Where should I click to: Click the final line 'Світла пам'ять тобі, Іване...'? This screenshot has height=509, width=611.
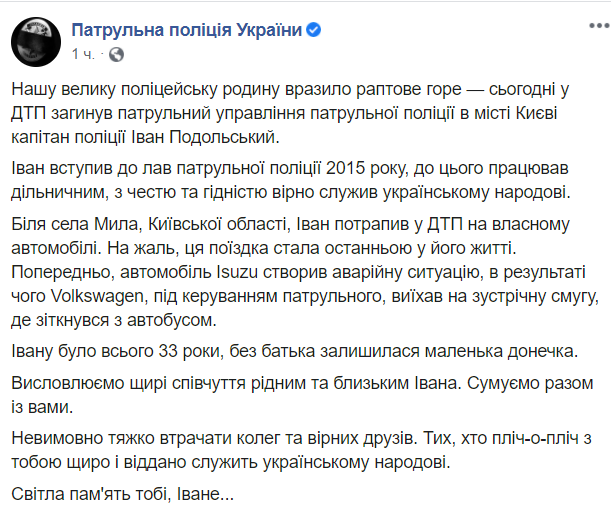coord(123,493)
